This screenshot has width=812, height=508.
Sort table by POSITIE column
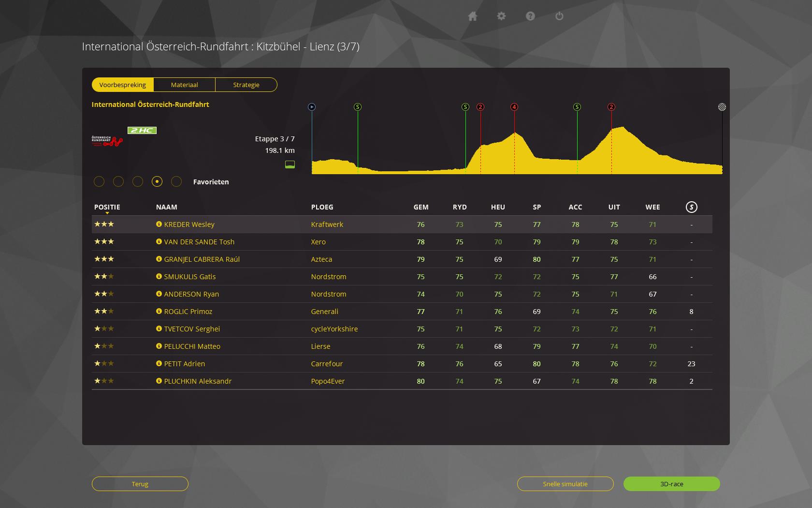pos(107,207)
